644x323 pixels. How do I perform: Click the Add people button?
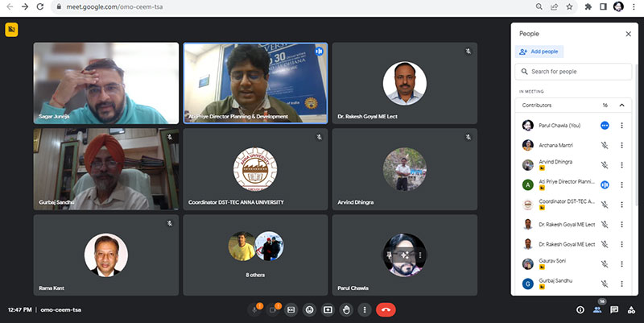coord(540,52)
